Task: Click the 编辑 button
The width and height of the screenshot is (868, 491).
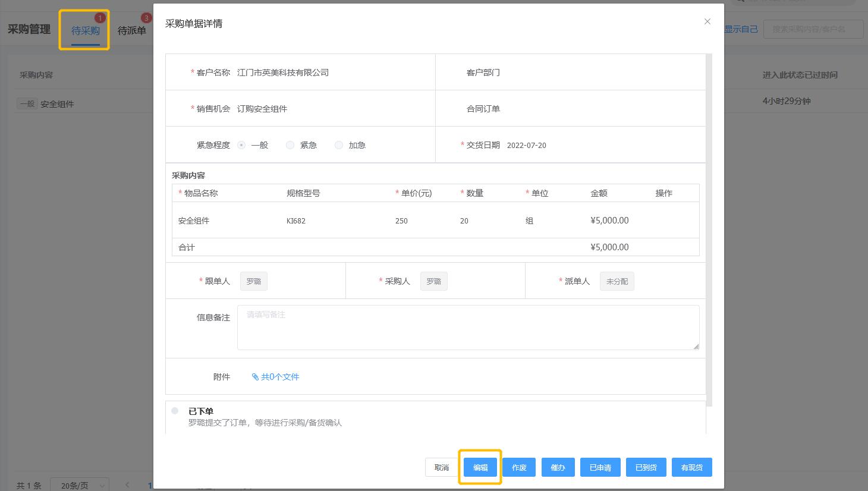Action: coord(480,467)
